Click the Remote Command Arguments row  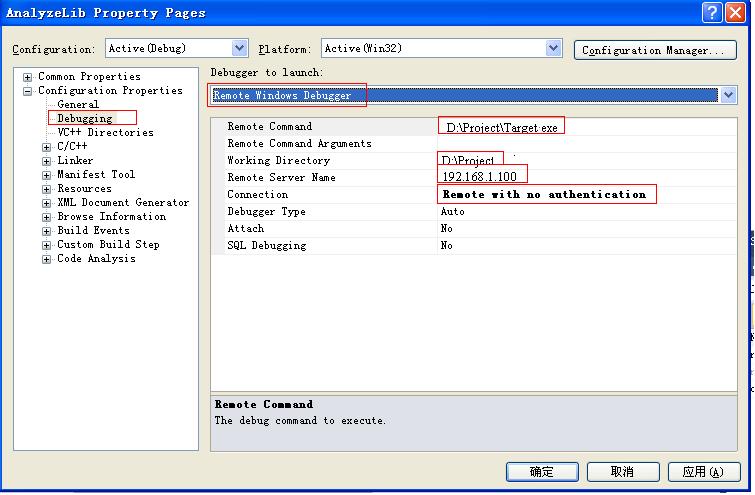pos(474,143)
